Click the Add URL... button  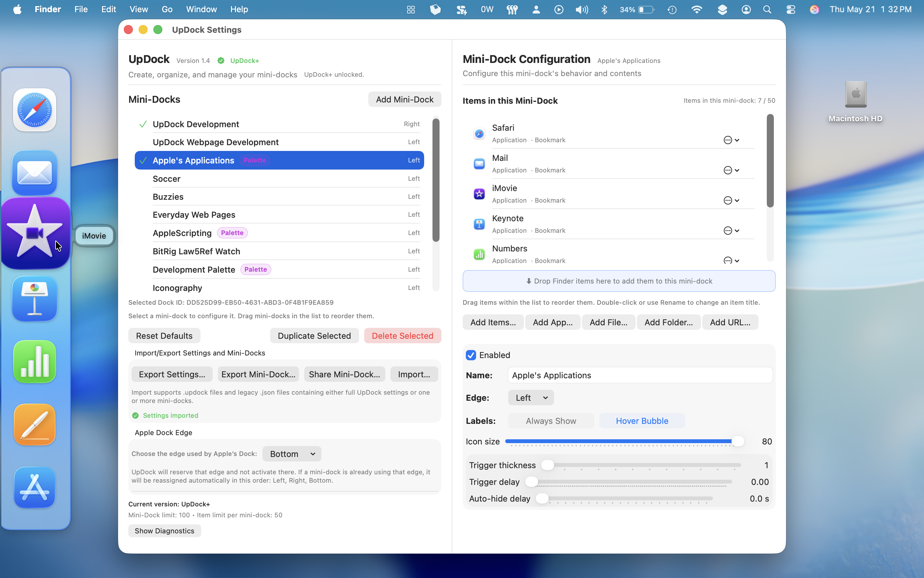pyautogui.click(x=730, y=322)
